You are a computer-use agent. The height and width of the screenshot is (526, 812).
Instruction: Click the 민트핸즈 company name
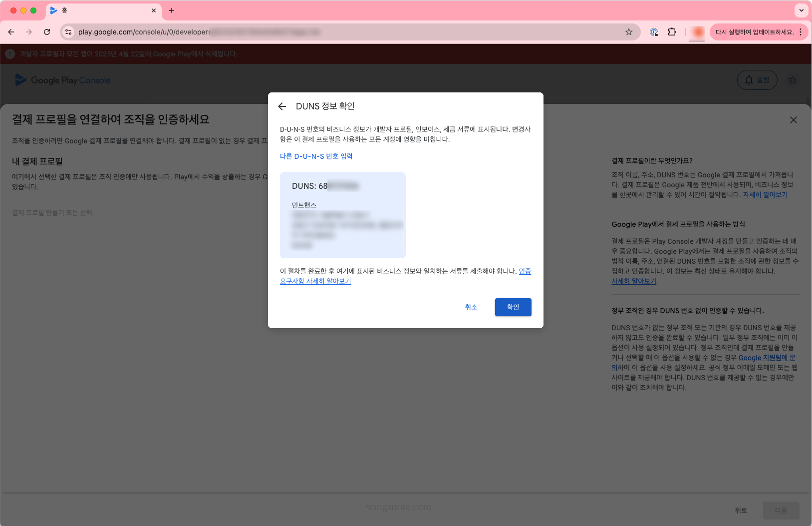(x=304, y=205)
